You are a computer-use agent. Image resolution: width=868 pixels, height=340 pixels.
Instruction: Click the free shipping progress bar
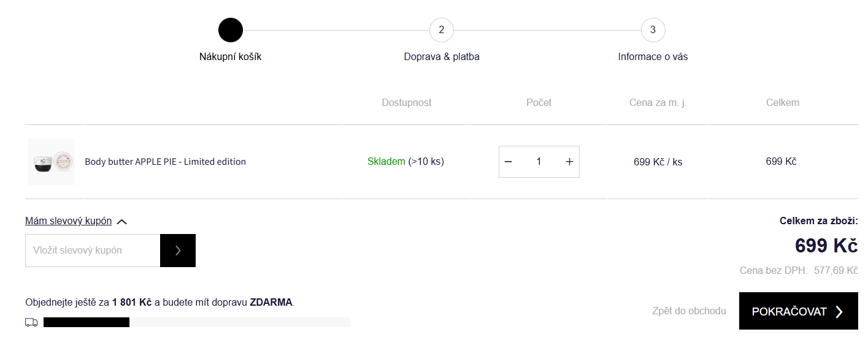pyautogui.click(x=196, y=322)
